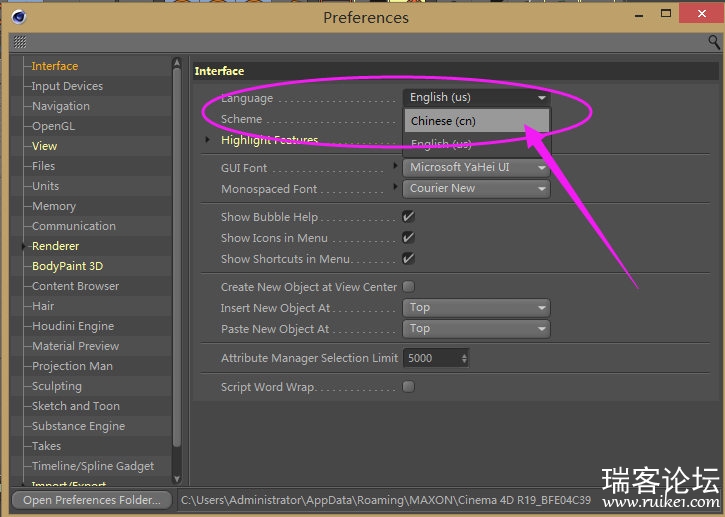Select Navigation category

[x=61, y=106]
